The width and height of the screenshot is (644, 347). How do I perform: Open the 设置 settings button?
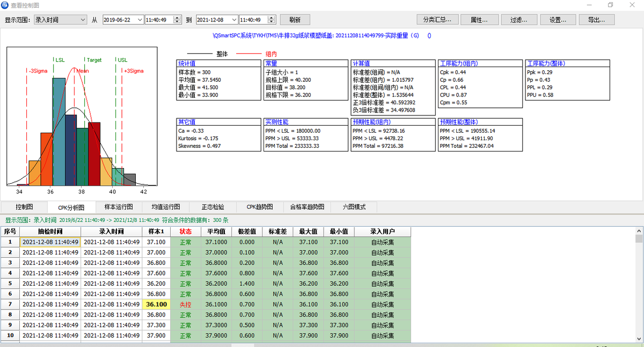(558, 20)
